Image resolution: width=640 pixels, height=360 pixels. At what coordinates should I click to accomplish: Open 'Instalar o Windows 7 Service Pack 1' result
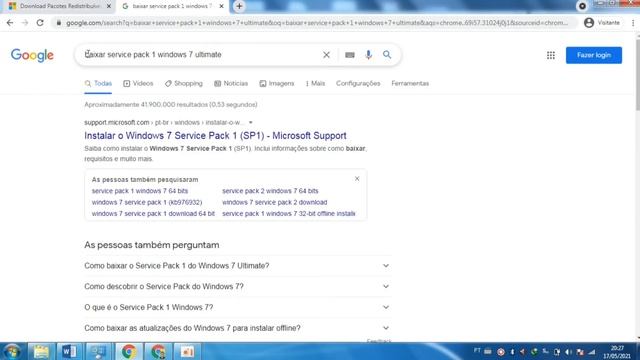[x=215, y=136]
